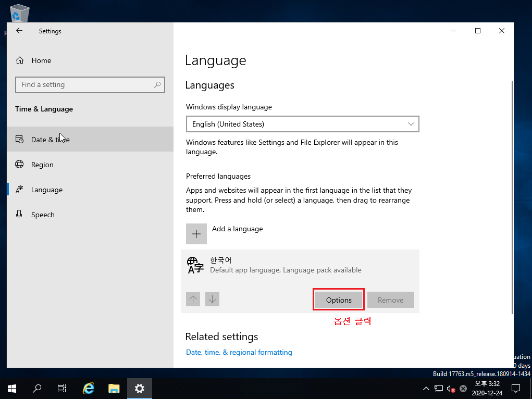Click the plus icon to add a language
This screenshot has width=532, height=399.
click(x=196, y=234)
